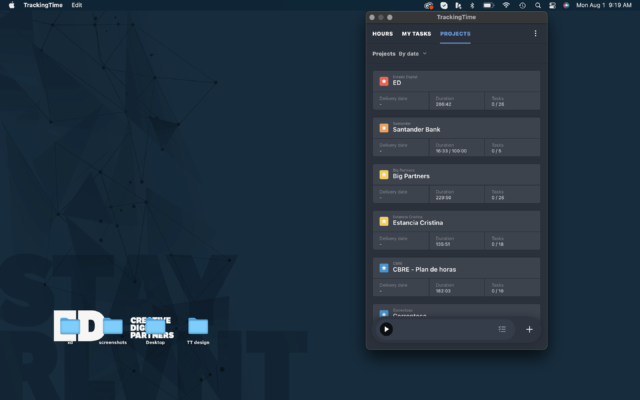Open the Estancia Cristina project
Screen dimensions: 640x400
(x=456, y=221)
